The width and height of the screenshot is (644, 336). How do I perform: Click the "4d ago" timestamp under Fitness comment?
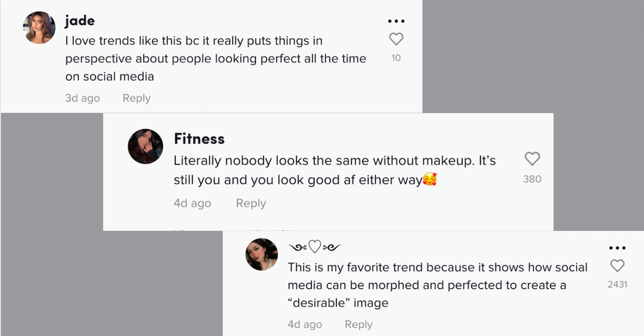pyautogui.click(x=192, y=204)
